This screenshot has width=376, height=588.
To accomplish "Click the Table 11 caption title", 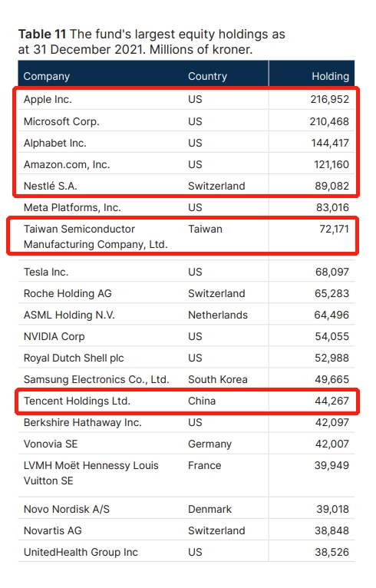I will coord(151,41).
